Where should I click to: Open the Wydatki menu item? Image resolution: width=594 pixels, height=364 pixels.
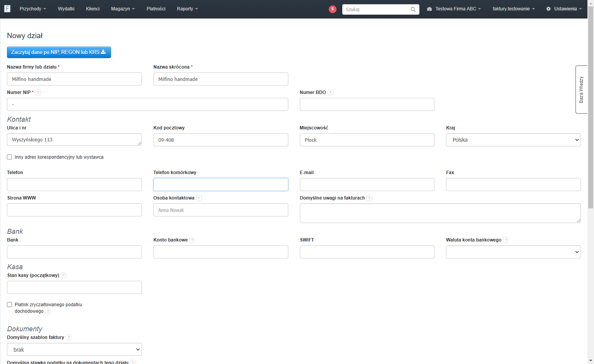[66, 9]
